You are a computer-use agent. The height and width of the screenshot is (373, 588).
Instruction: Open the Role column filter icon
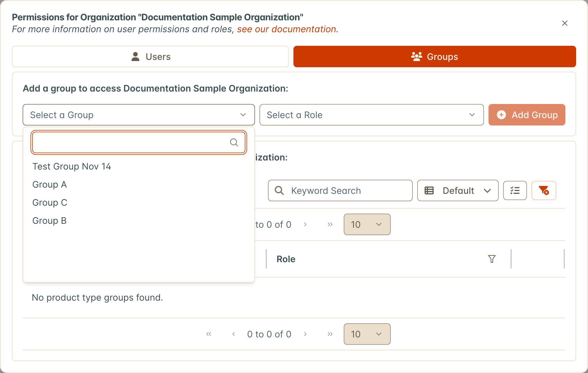tap(492, 259)
